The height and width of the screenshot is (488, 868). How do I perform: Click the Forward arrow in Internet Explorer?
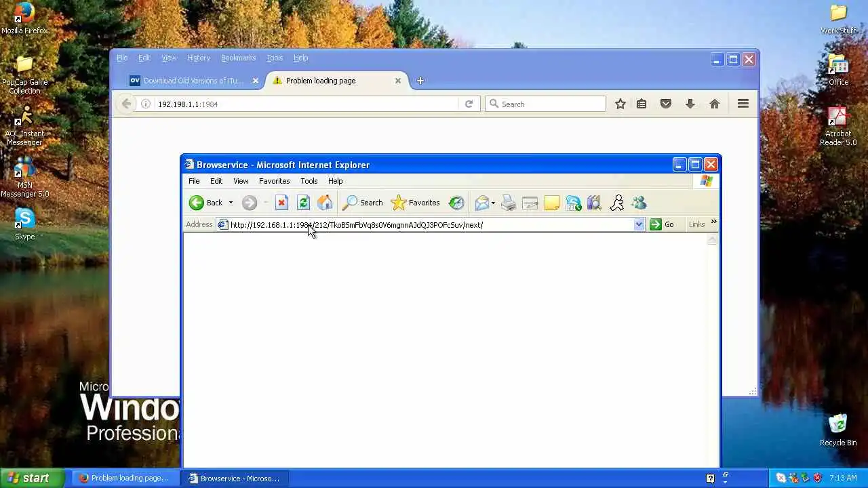249,203
